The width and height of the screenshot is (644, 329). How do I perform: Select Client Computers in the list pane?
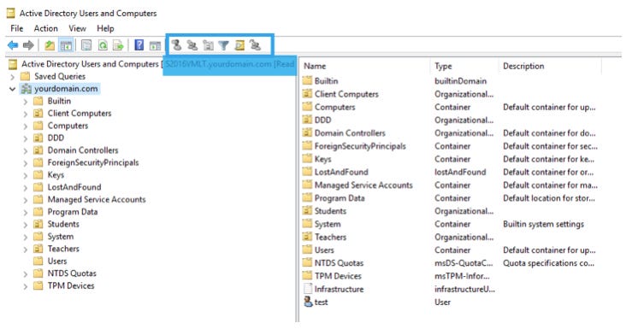pos(346,94)
